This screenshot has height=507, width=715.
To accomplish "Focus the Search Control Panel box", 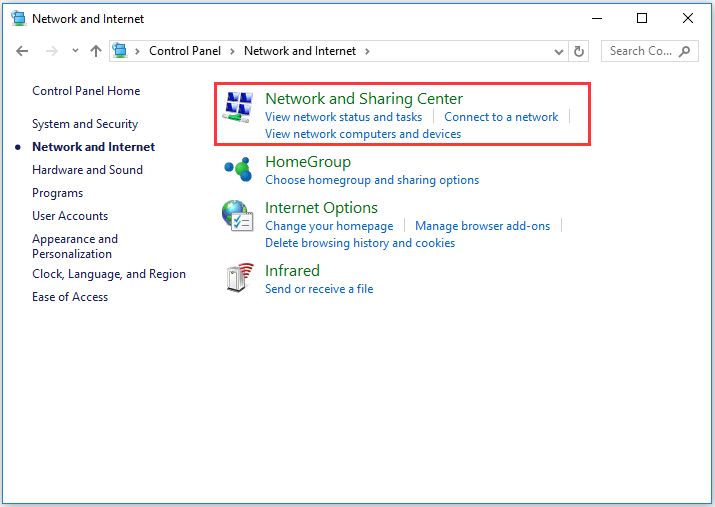I will [649, 51].
